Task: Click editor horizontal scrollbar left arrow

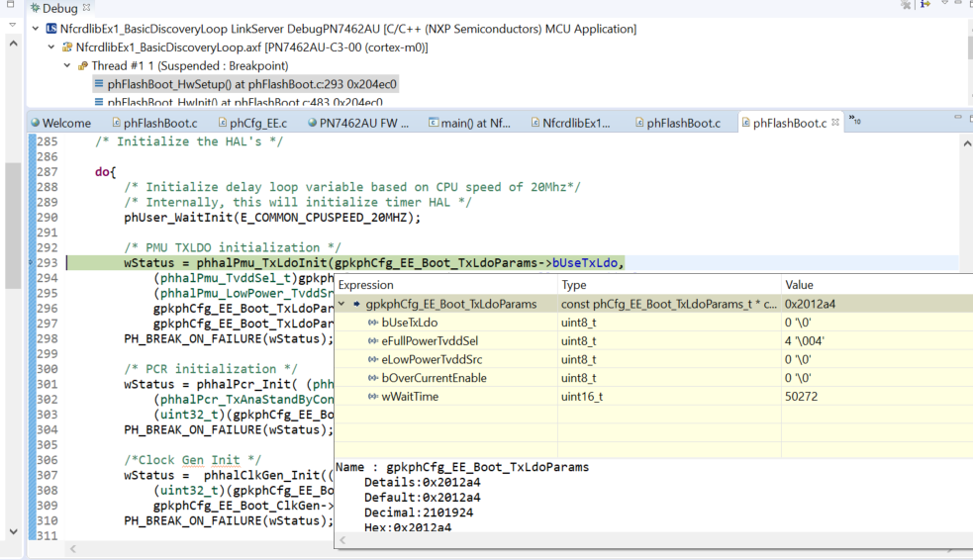Action: point(73,549)
